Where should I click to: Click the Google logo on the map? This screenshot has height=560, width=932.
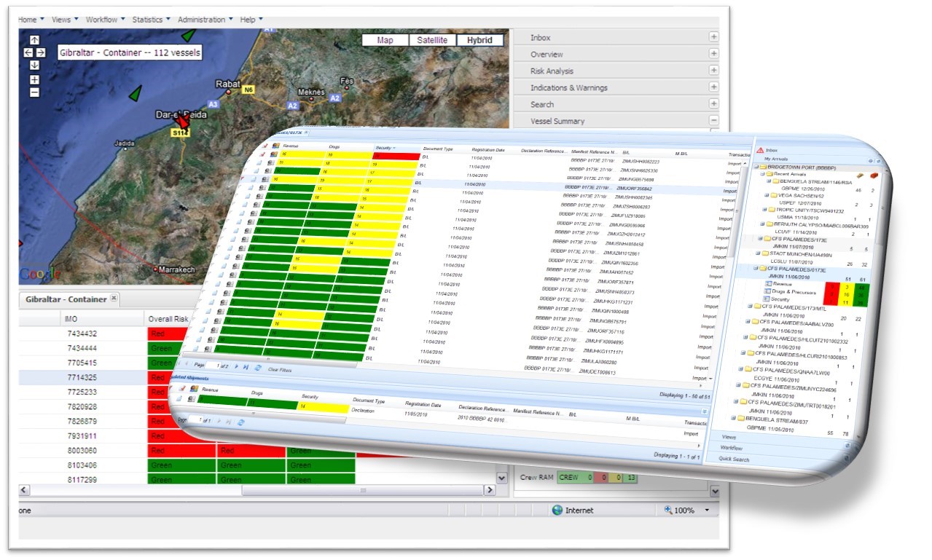[40, 274]
